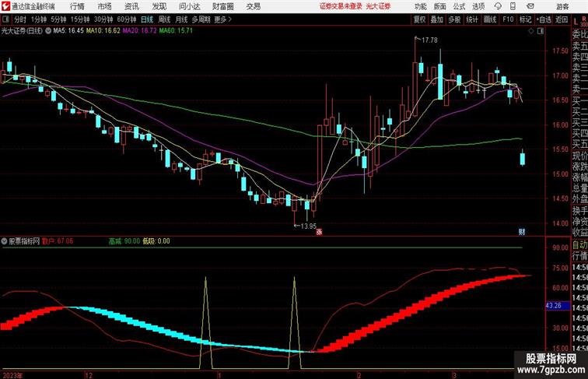Screen dimensions: 588x379
Task: Click the MA10: 16.62 label
Action: [103, 31]
